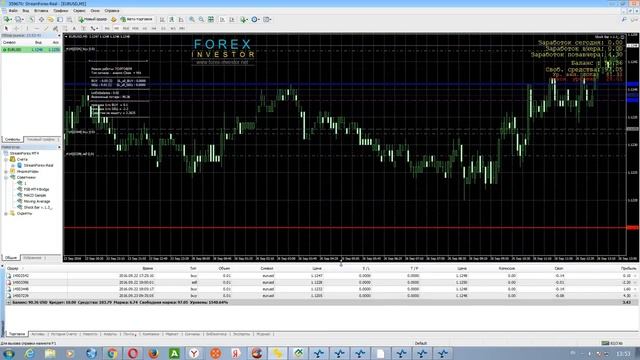Select the H1 timeframe button
Image resolution: width=640 pixels, height=360 pixels.
pos(144,28)
